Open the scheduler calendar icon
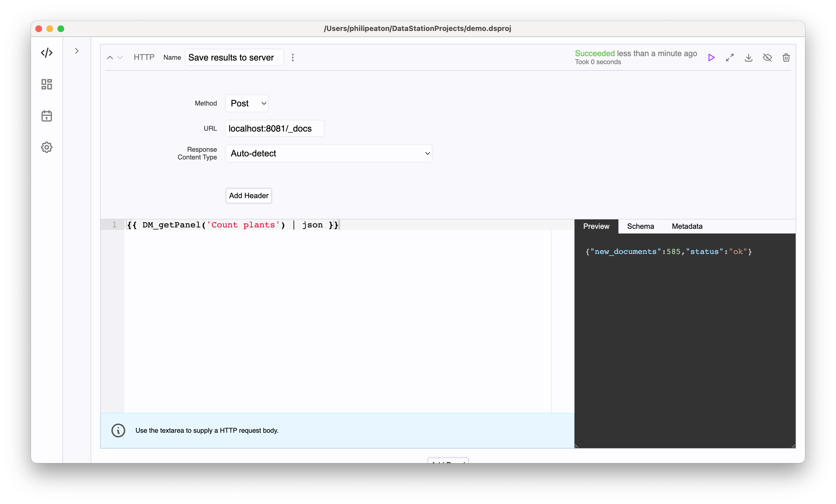Screen dimensions: 836x504 [46, 116]
